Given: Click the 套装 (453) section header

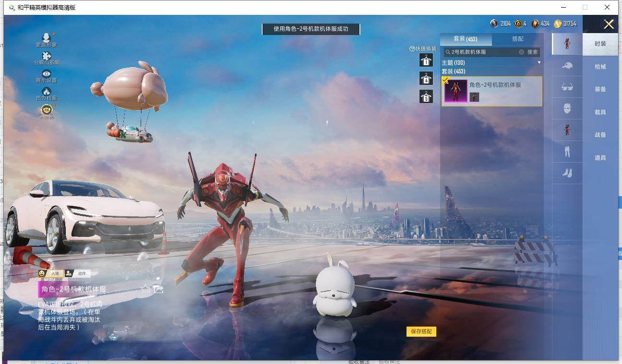Looking at the screenshot, I should point(454,71).
